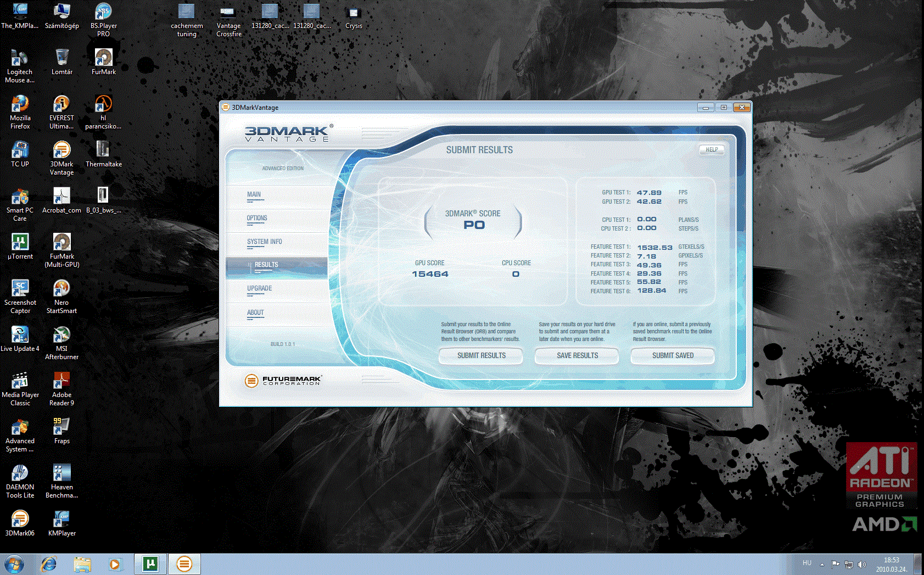Open SYSTEM INFO section
This screenshot has height=575, width=924.
(264, 242)
